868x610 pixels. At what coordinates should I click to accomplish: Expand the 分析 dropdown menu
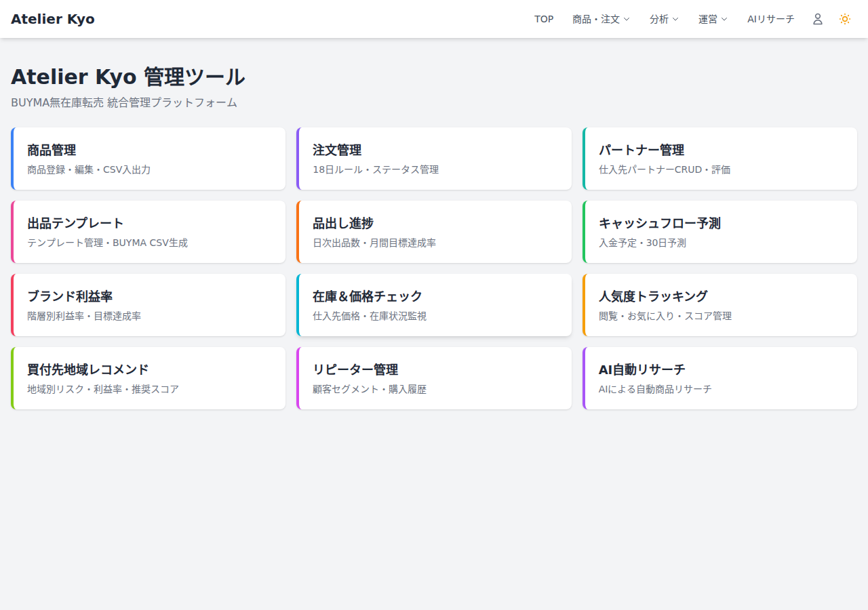[x=664, y=19]
